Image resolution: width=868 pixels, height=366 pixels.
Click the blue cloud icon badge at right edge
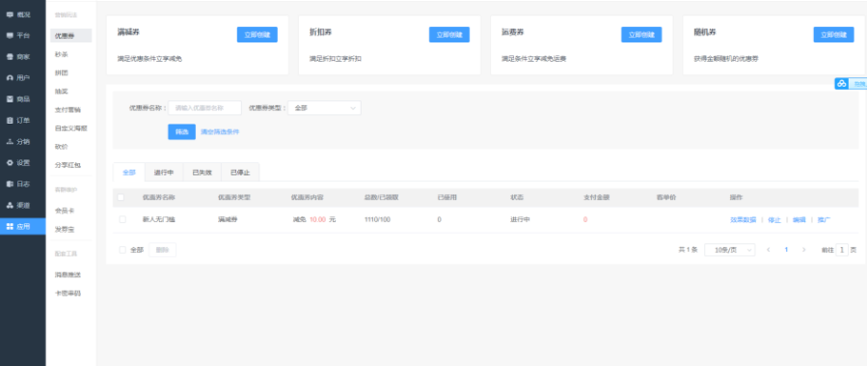841,84
